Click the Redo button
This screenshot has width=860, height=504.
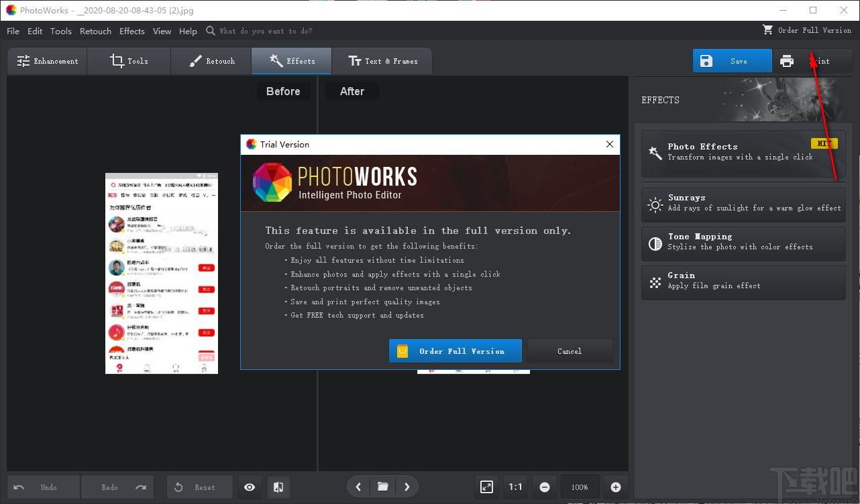117,487
